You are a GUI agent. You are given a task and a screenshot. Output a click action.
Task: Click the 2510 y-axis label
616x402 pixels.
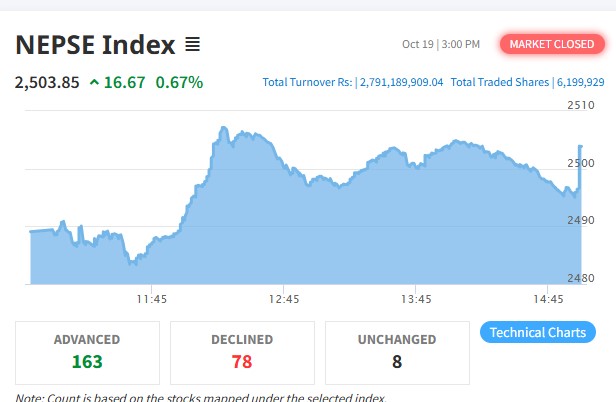tap(581, 105)
